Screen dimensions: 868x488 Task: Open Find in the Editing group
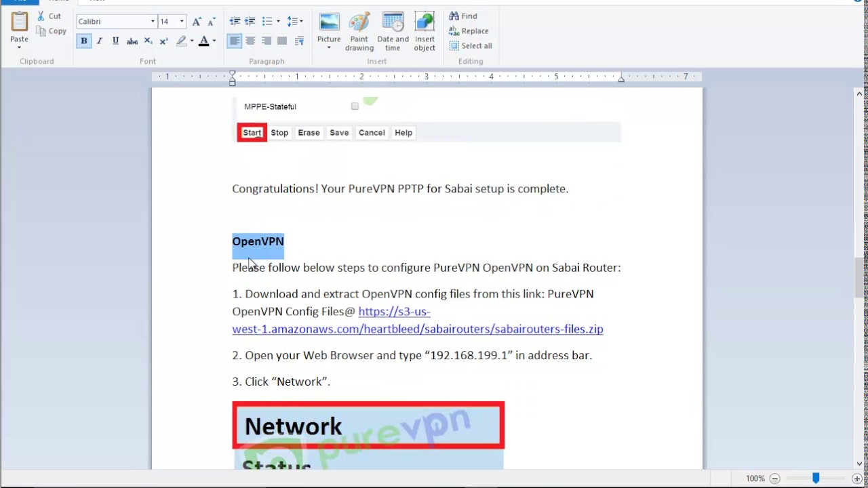point(463,16)
